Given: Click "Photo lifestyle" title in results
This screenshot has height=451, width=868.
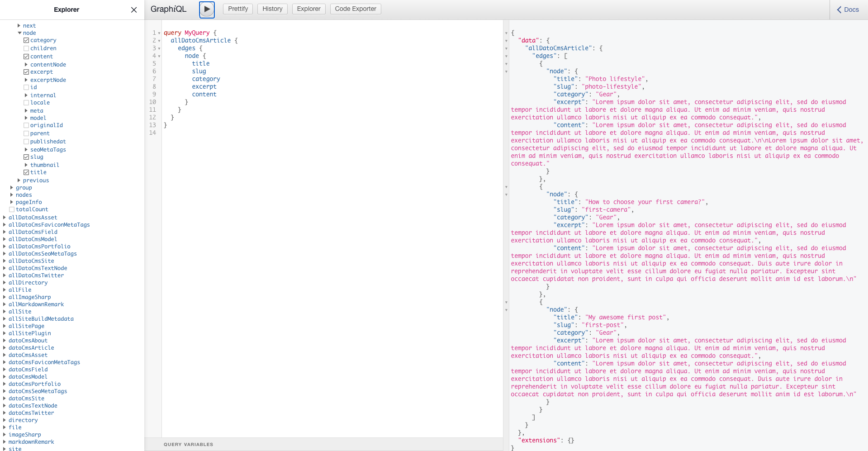Looking at the screenshot, I should click(615, 79).
